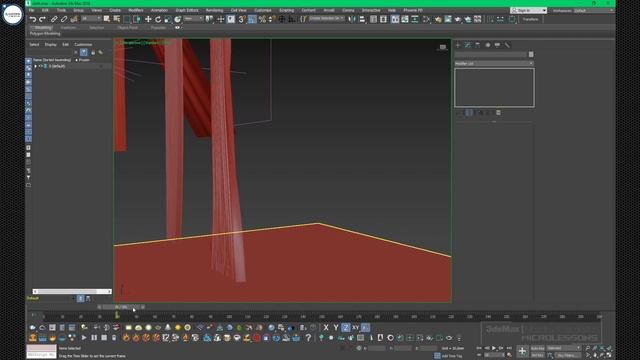
Task: Activate the Select and Scale tool
Action: [x=168, y=19]
